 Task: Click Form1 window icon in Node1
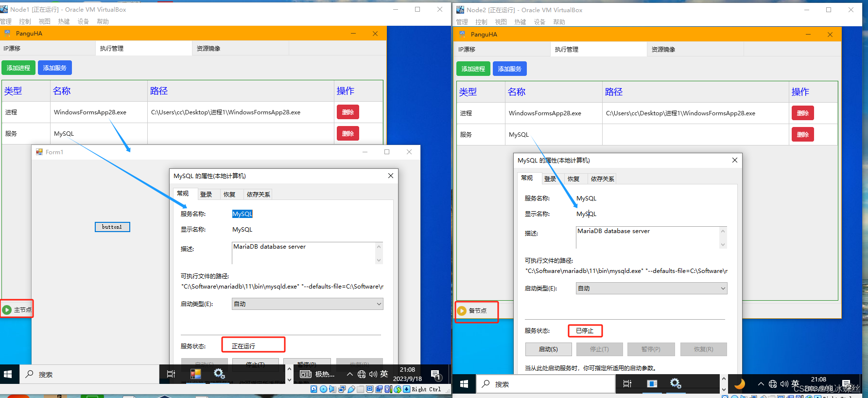click(x=39, y=152)
